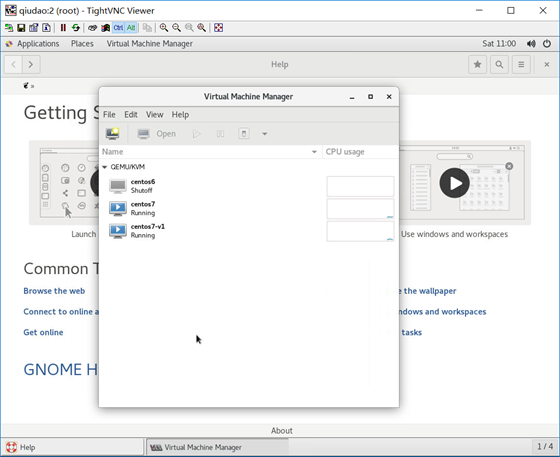Click the centos7-v1 CPU usage graph
Image resolution: width=560 pixels, height=457 pixels.
tap(360, 231)
